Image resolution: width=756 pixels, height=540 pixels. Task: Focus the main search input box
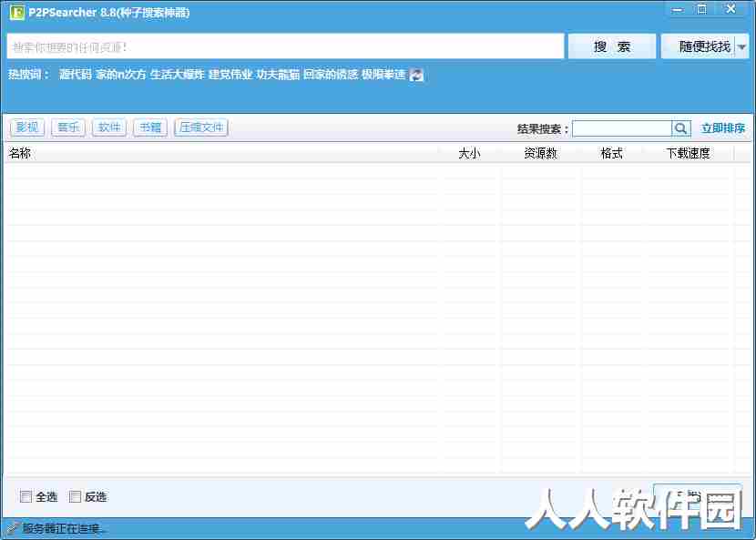click(x=285, y=46)
